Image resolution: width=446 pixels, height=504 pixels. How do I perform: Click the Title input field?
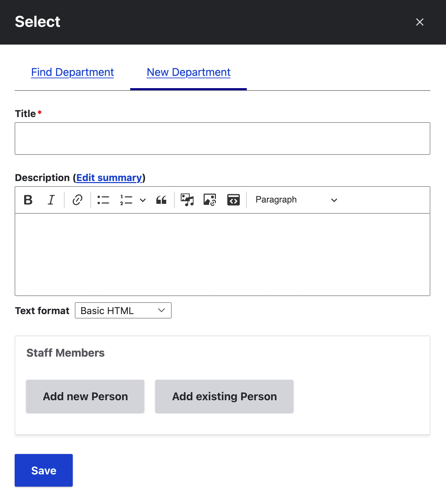click(222, 139)
